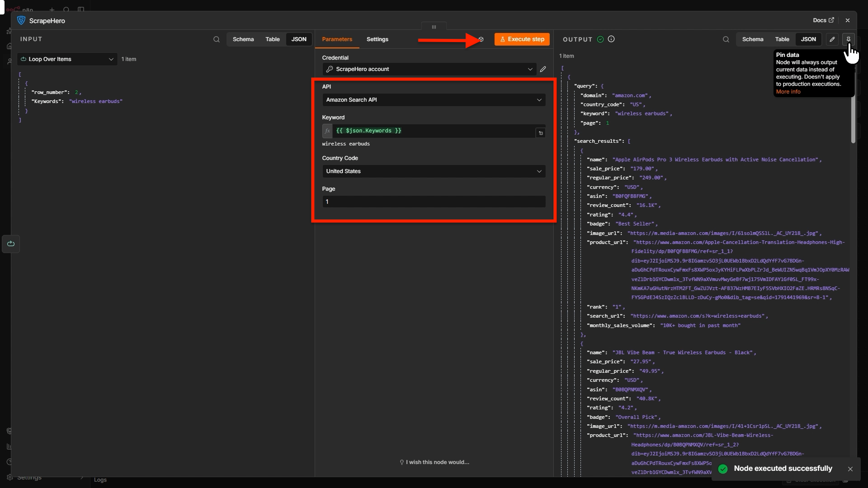Image resolution: width=868 pixels, height=488 pixels.
Task: Dismiss the Node executed successfully toast
Action: pos(850,469)
